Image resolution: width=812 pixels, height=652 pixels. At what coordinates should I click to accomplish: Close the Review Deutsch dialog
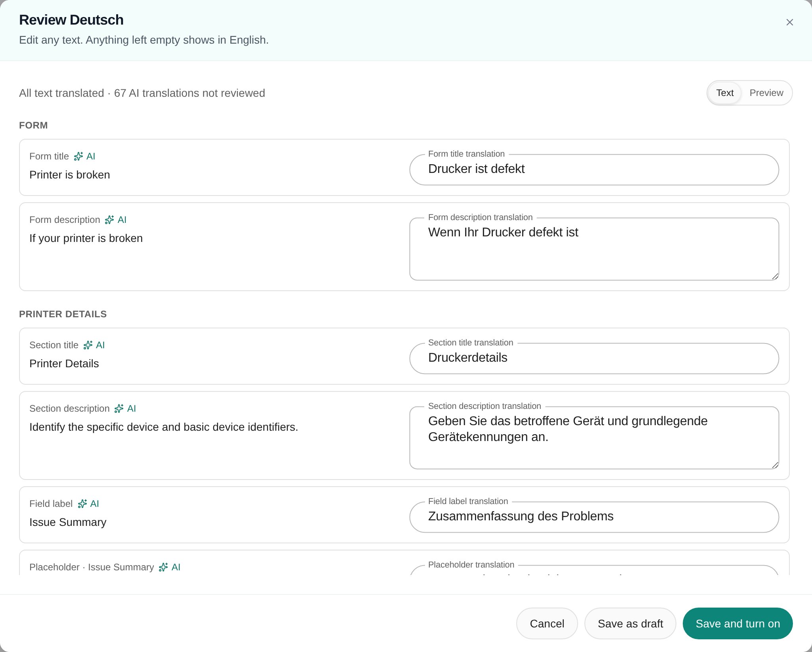click(789, 22)
